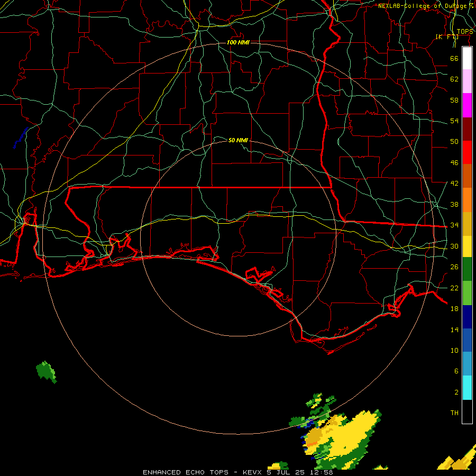Click the legend value 18
The image size is (476, 476).
point(454,309)
